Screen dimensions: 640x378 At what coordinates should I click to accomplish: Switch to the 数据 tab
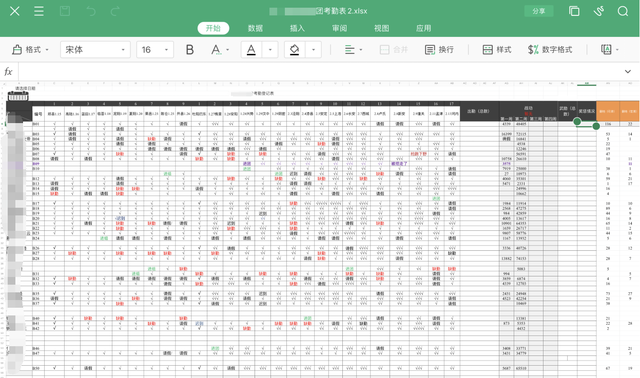point(255,28)
